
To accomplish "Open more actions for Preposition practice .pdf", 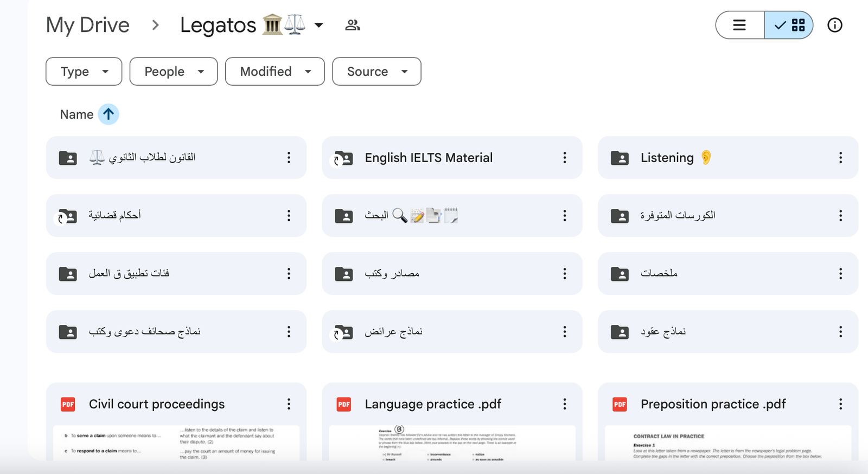I will [840, 404].
